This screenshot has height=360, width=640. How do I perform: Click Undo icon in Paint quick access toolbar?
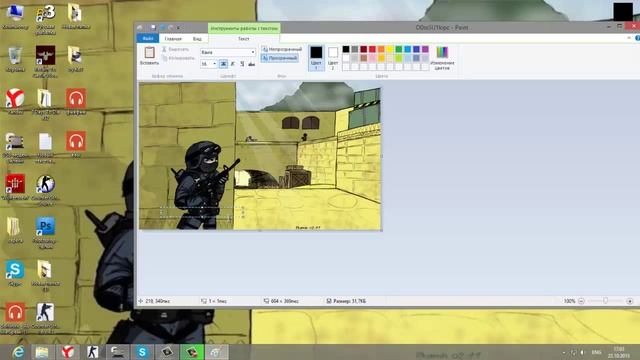click(x=162, y=27)
